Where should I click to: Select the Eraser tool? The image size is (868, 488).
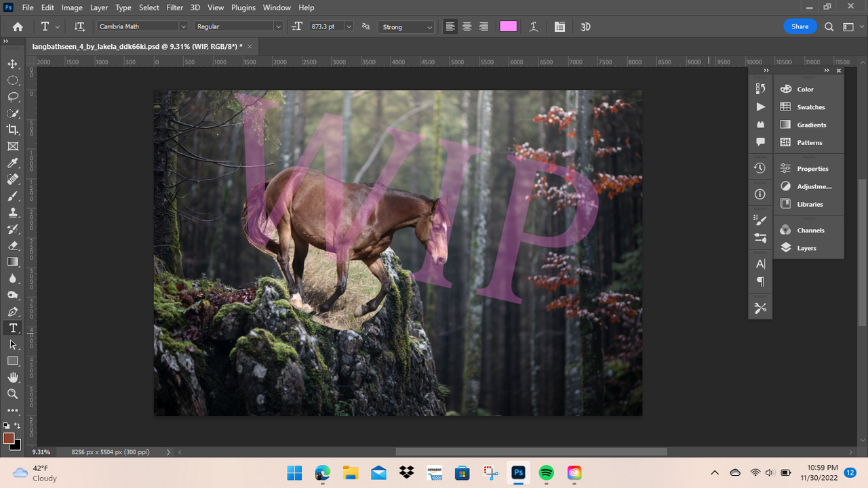(x=12, y=245)
